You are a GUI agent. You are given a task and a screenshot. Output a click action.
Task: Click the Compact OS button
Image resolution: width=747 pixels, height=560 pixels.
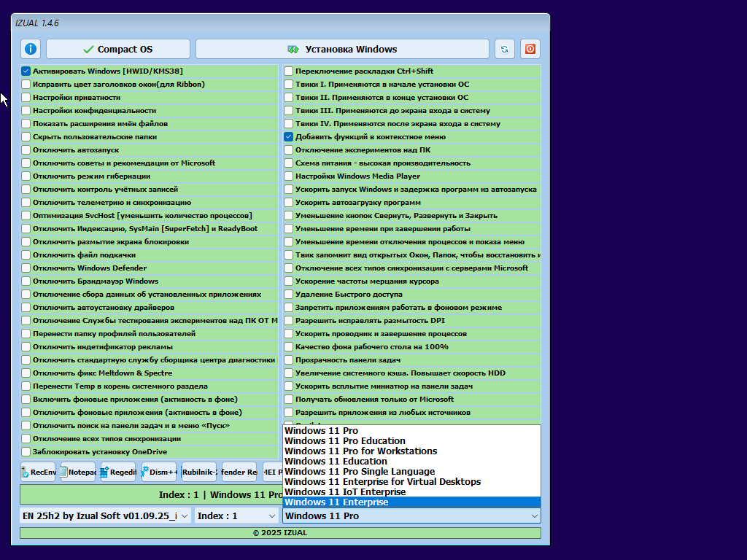coord(118,49)
